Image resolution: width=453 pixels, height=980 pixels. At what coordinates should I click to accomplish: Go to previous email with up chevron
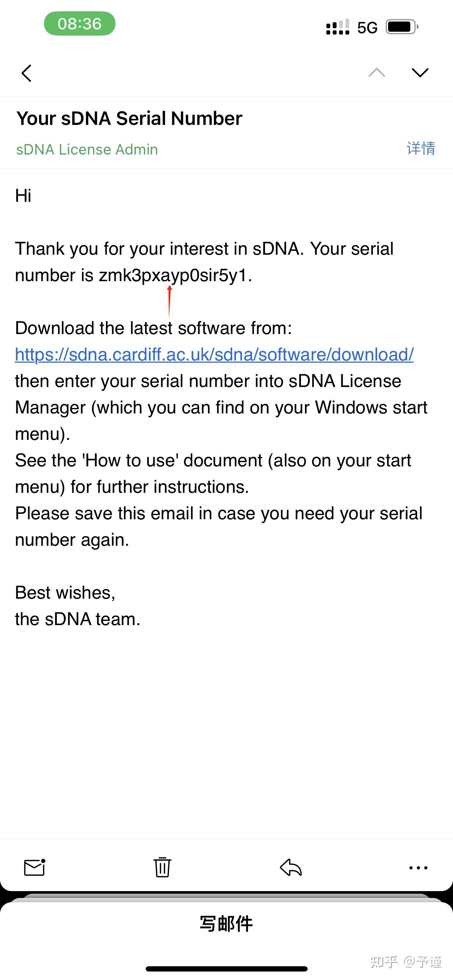pos(376,72)
